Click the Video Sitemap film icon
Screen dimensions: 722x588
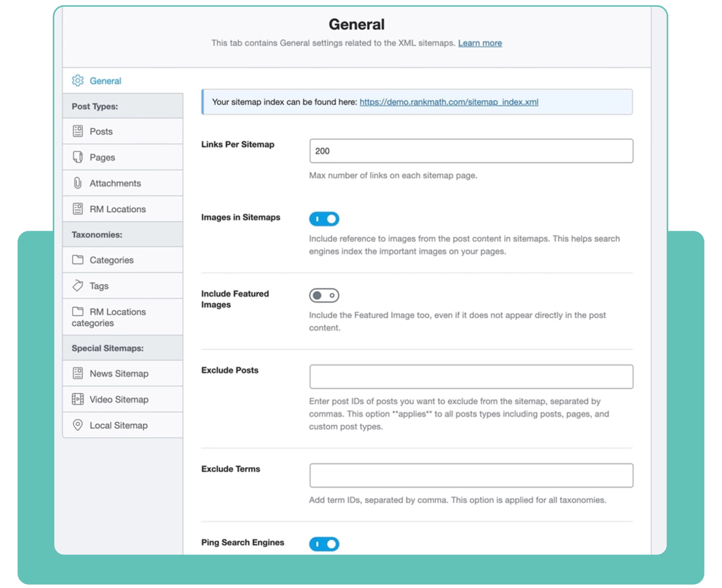coord(78,399)
